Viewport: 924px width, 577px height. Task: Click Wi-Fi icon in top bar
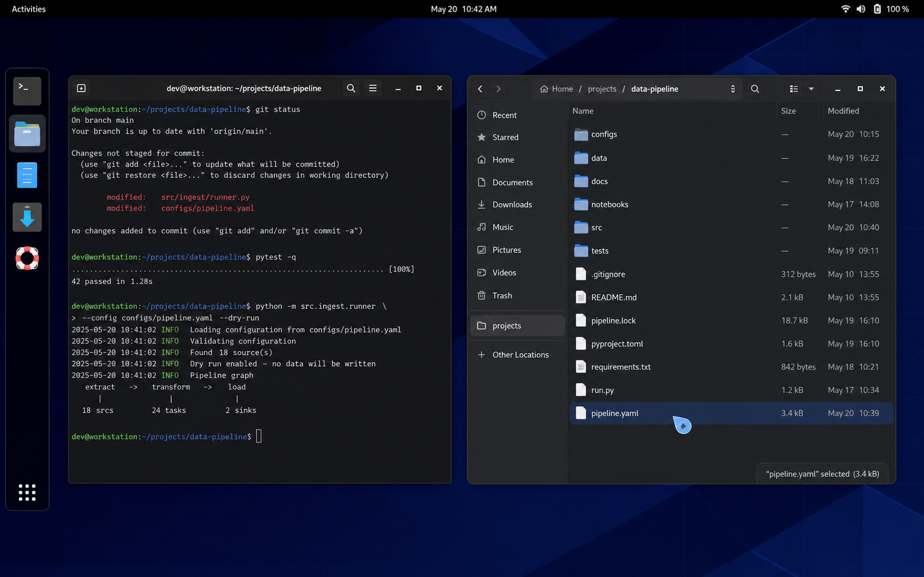tap(845, 9)
